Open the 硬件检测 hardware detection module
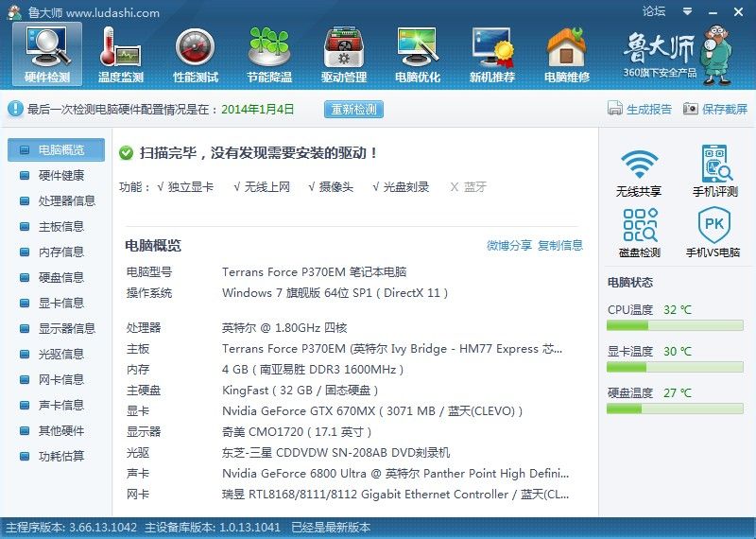 [47, 55]
